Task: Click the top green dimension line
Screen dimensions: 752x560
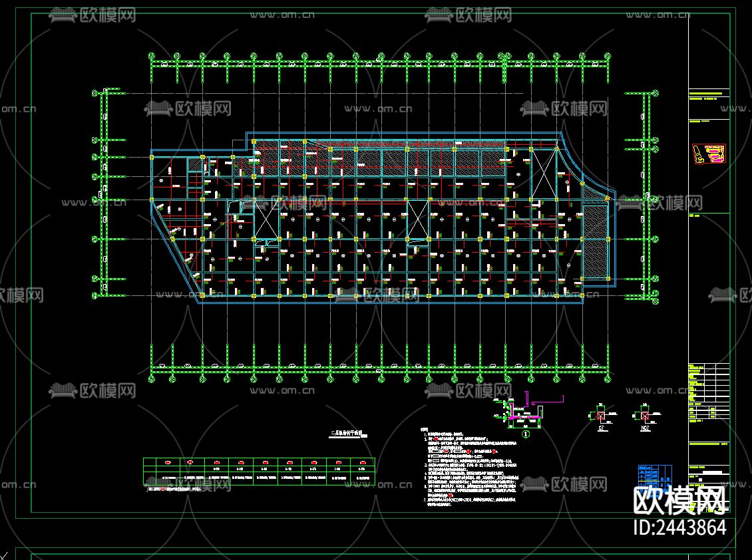Action: click(x=379, y=64)
